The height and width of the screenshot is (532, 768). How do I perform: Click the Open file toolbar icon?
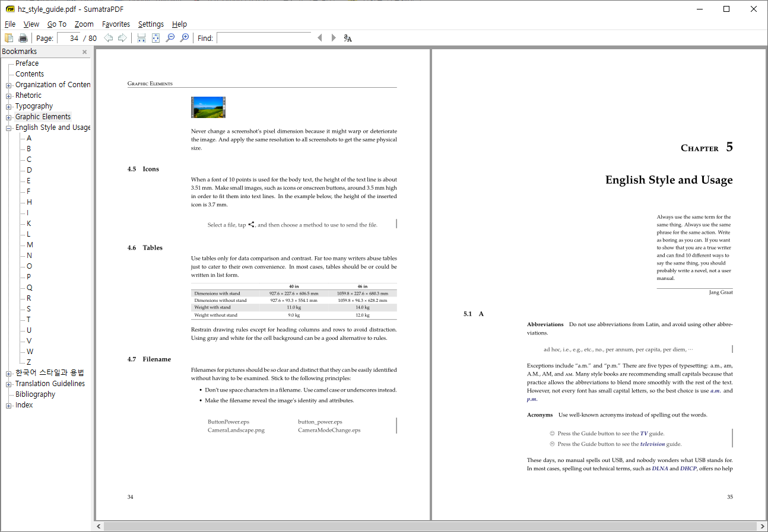coord(9,38)
